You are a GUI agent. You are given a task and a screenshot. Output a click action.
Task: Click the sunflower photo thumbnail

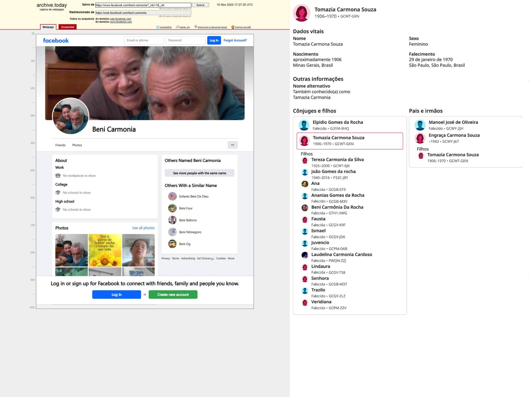click(105, 250)
